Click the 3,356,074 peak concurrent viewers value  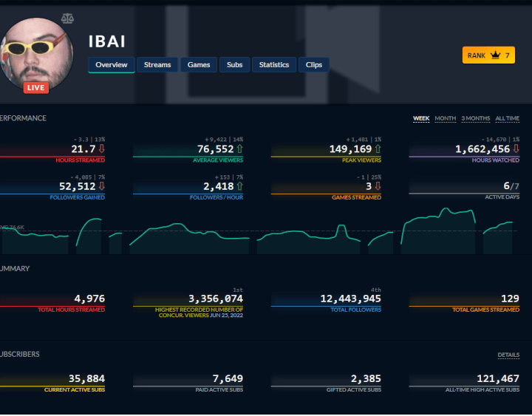(216, 299)
